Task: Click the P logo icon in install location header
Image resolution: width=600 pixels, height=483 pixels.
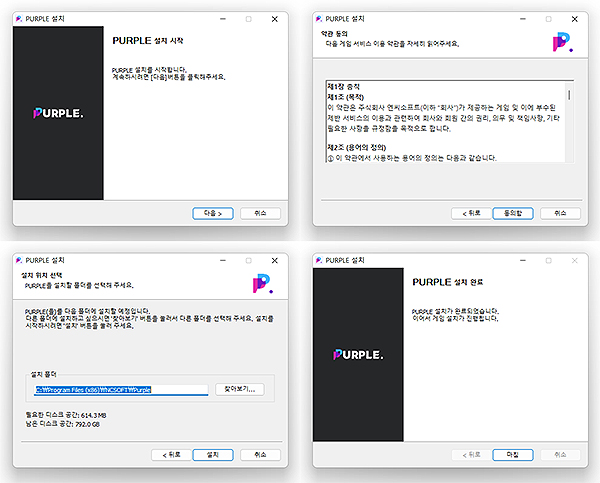Action: (x=262, y=284)
